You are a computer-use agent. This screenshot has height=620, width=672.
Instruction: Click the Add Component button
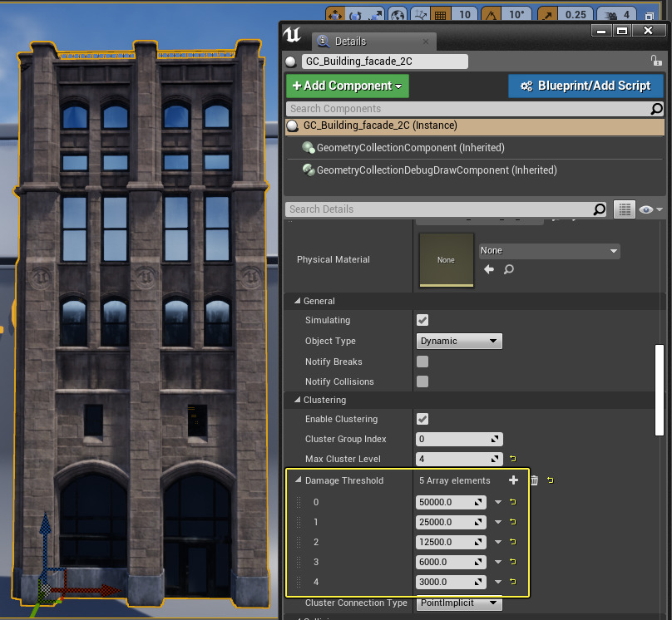347,86
